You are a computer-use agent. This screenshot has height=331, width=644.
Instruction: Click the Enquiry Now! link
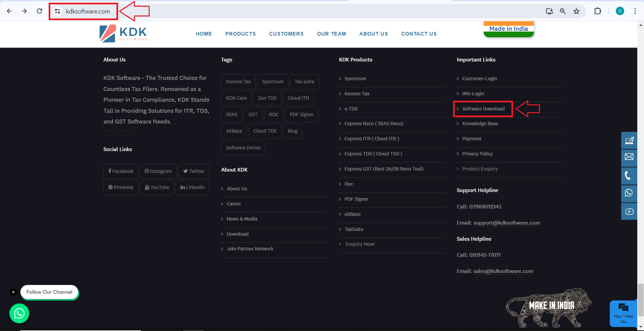tap(360, 244)
